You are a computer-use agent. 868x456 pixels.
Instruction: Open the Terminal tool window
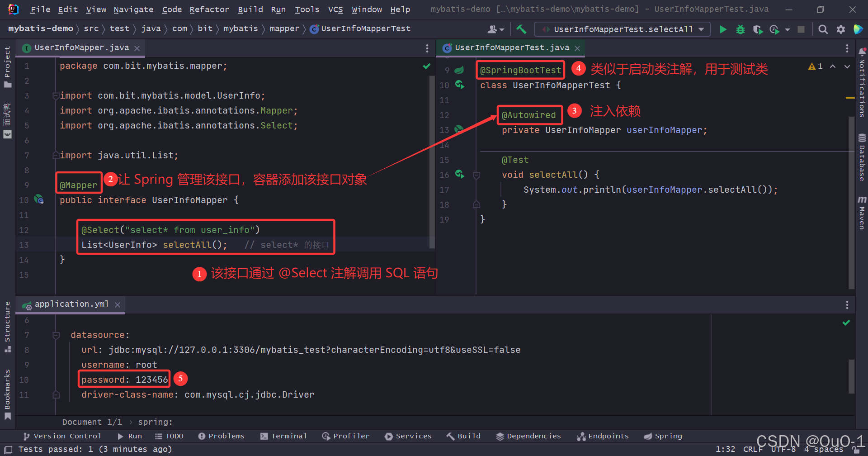283,436
